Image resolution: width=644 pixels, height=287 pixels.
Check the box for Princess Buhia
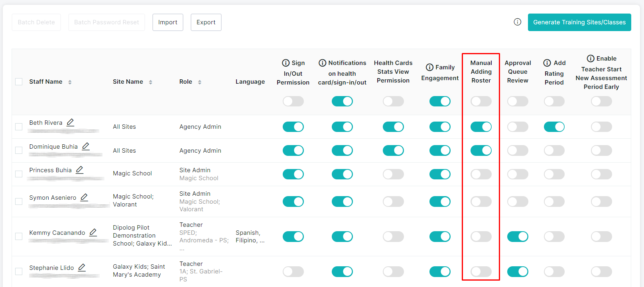click(x=19, y=174)
